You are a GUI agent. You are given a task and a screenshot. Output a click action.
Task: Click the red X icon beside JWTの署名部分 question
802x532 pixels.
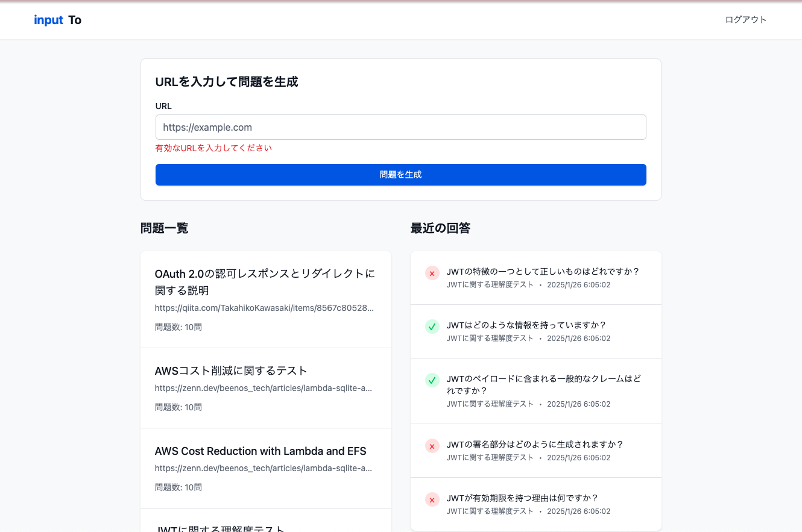(432, 446)
